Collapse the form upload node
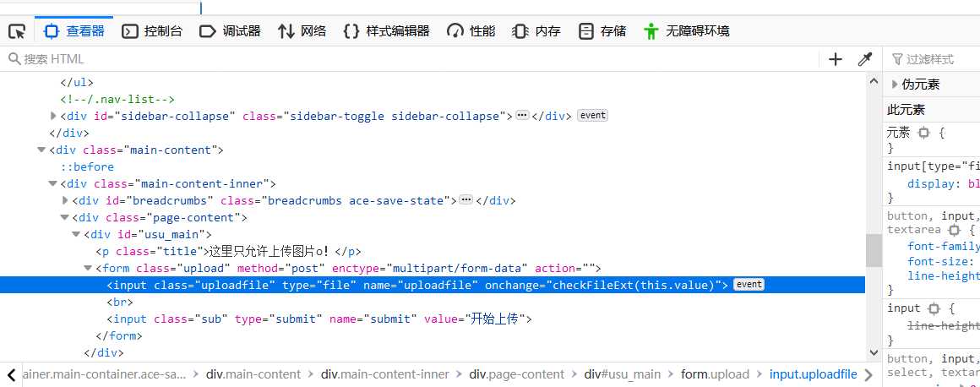The image size is (980, 387). [88, 268]
